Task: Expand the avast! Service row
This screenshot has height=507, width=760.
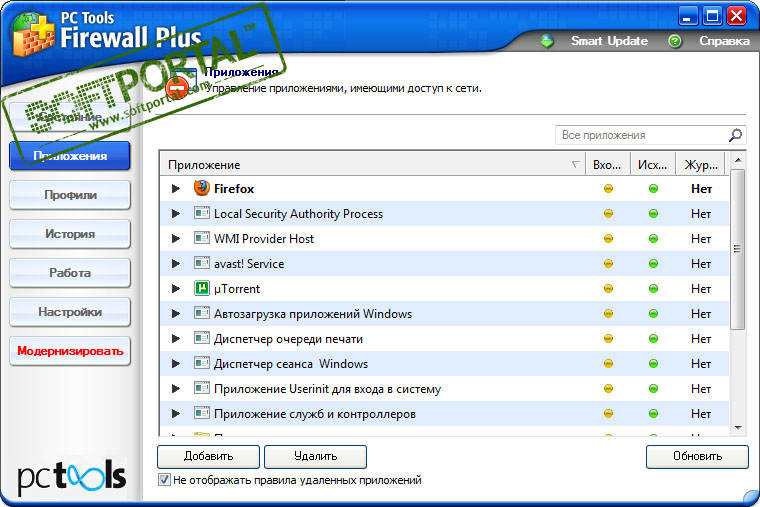Action: 176,264
